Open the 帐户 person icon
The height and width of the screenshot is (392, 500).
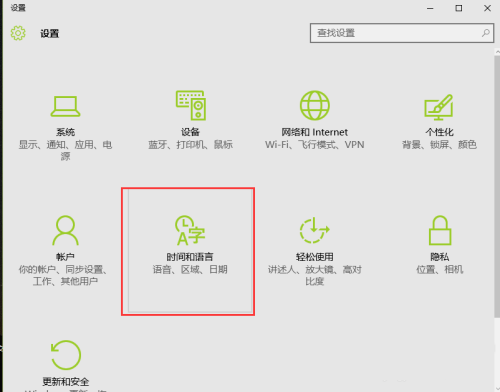click(x=65, y=230)
